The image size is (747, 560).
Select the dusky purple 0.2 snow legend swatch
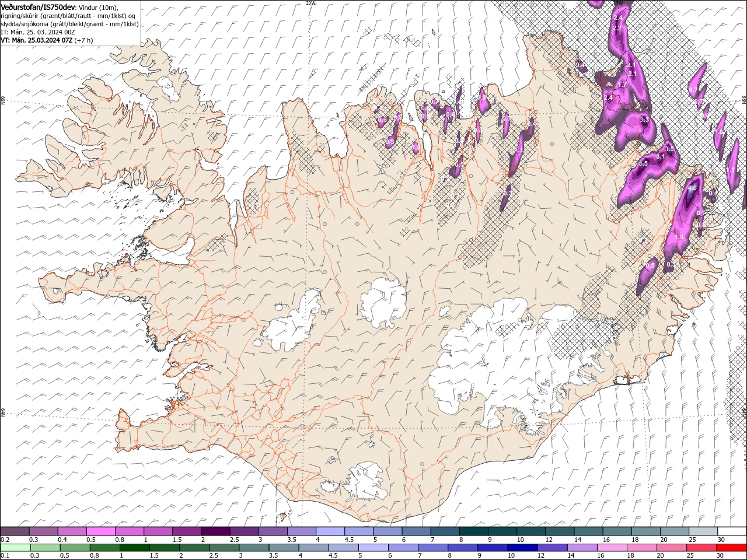point(15,531)
